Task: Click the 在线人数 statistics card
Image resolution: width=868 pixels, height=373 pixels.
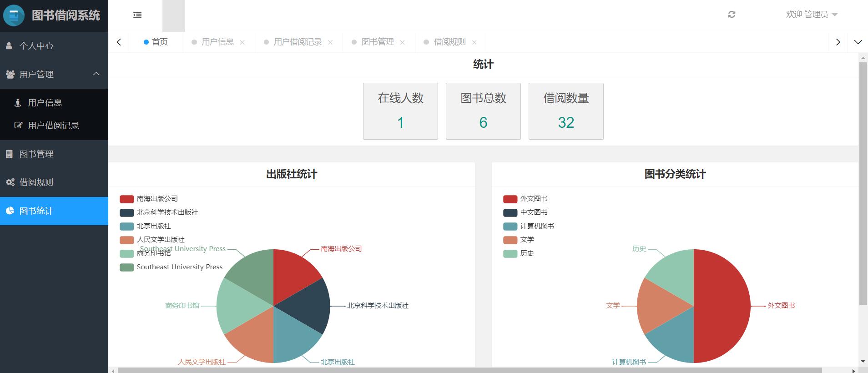Action: tap(400, 111)
